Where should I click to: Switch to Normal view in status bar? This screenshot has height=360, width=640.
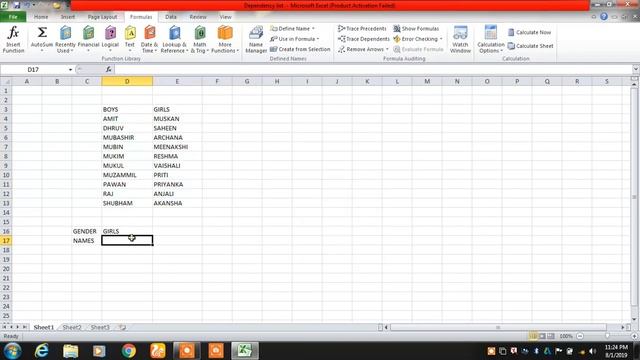pyautogui.click(x=533, y=336)
